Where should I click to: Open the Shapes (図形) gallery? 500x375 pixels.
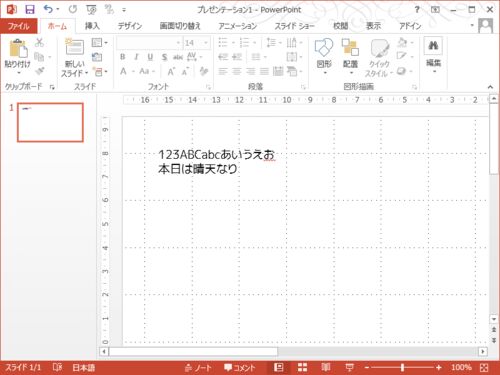pos(324,57)
